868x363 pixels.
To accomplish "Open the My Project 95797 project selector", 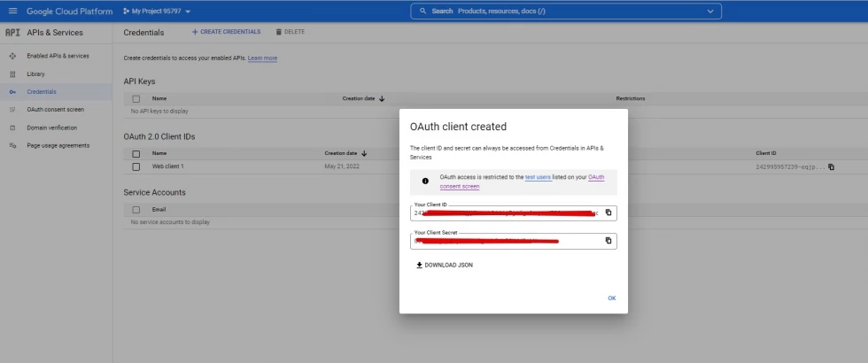I will pyautogui.click(x=157, y=12).
